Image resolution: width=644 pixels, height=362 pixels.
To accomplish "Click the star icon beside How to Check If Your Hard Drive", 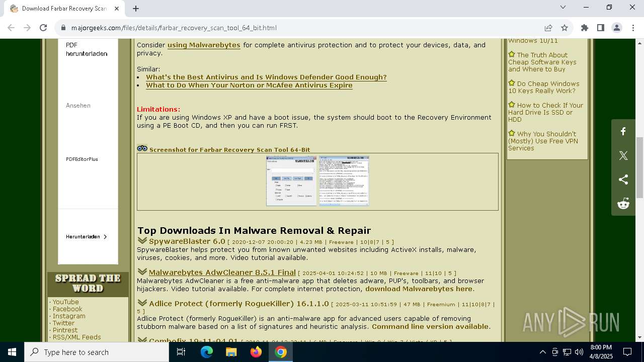I will 512,105.
